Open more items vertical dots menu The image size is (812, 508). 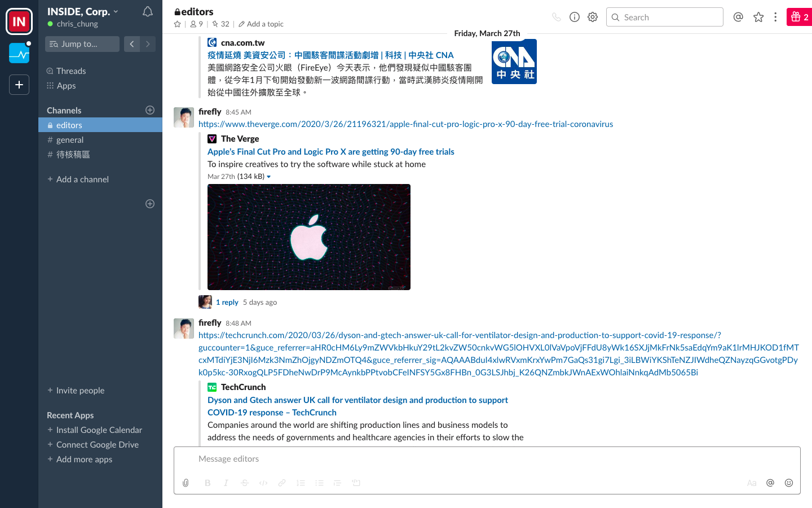point(775,17)
